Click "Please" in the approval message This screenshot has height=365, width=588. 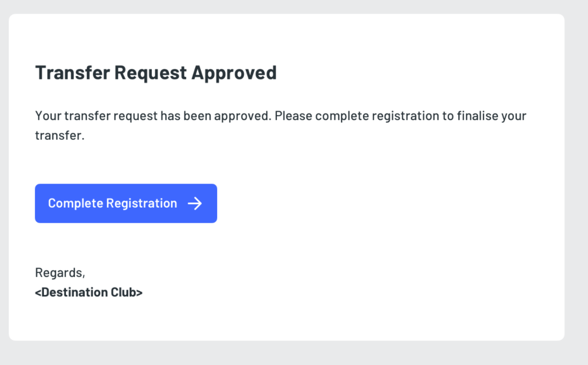click(293, 116)
